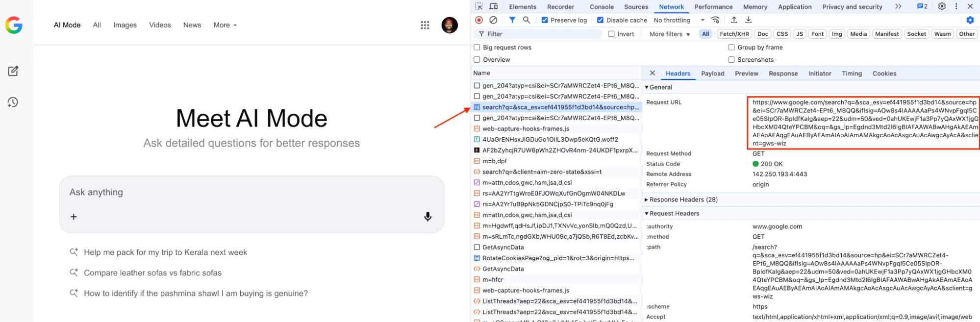Open the 2 console issues badge
Image resolution: width=980 pixels, height=322 pixels.
[922, 6]
